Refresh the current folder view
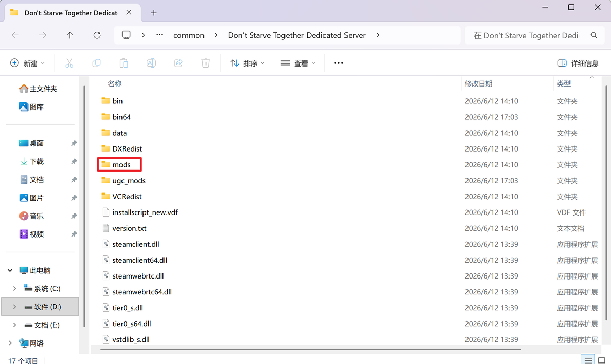This screenshot has height=364, width=611. coord(97,35)
